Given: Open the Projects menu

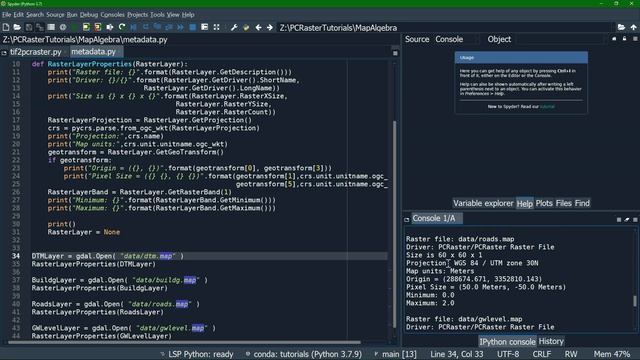Looking at the screenshot, I should [x=137, y=15].
